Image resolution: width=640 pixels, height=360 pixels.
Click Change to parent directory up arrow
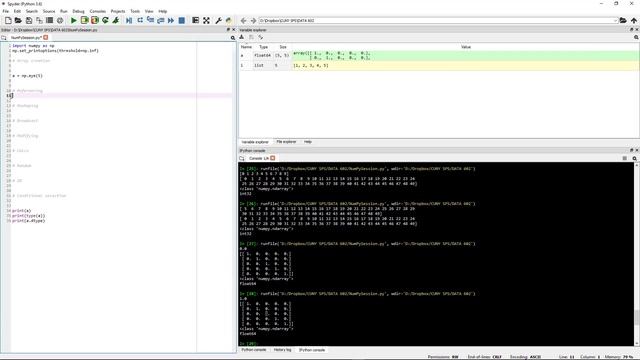pyautogui.click(x=633, y=20)
